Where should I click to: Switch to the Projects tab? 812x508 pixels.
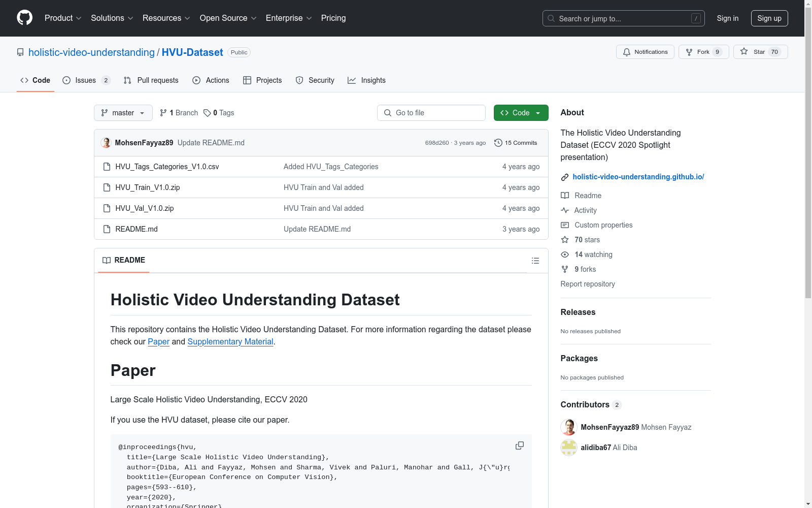[x=262, y=80]
